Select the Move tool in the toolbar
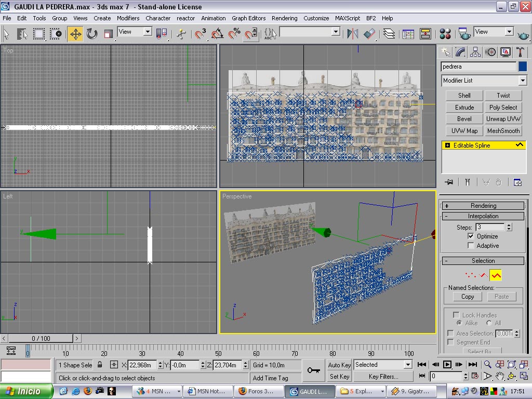This screenshot has width=532, height=399. click(x=75, y=34)
